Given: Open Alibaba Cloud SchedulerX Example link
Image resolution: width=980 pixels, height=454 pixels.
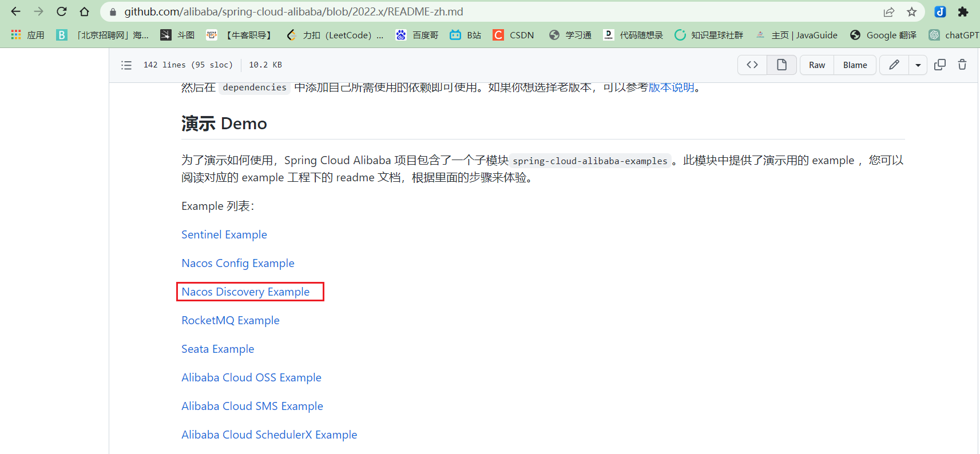Looking at the screenshot, I should coord(269,435).
